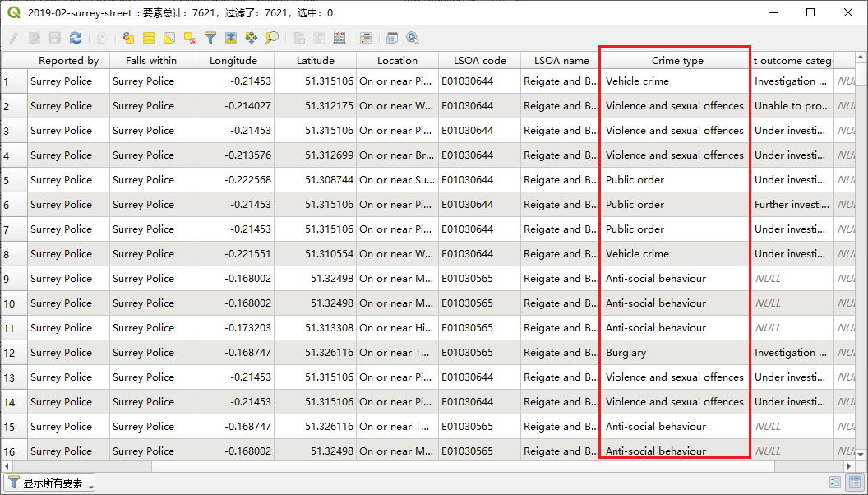
Task: Switch to form view
Action: tap(835, 483)
